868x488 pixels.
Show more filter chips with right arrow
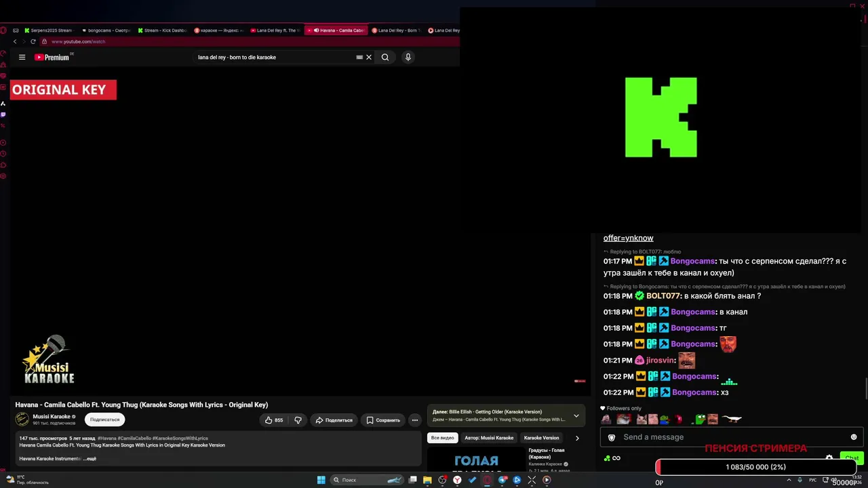coord(577,438)
